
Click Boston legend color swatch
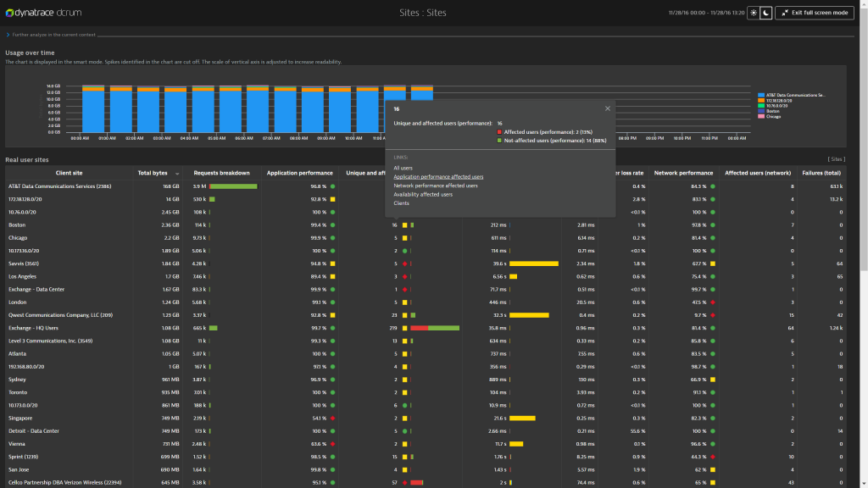click(761, 111)
